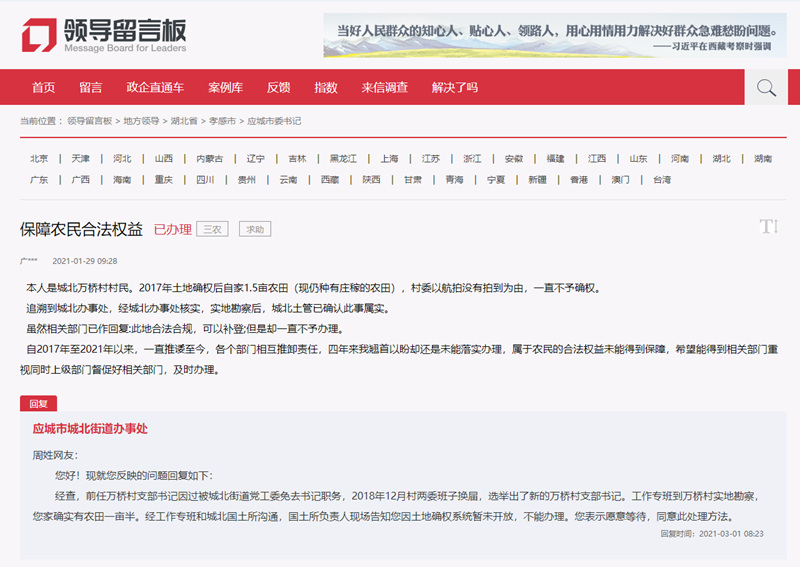Click the search magnifier icon
Screen dimensions: 800x567
(766, 87)
